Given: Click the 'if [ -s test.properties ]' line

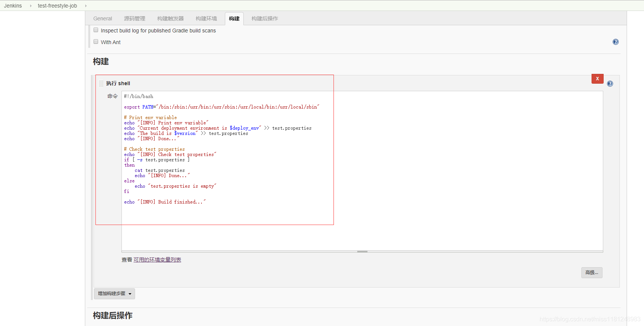Looking at the screenshot, I should pyautogui.click(x=157, y=160).
